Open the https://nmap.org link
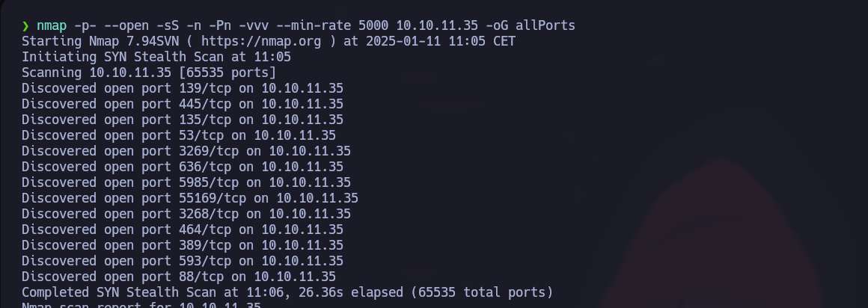This screenshot has width=868, height=308. [x=276, y=41]
